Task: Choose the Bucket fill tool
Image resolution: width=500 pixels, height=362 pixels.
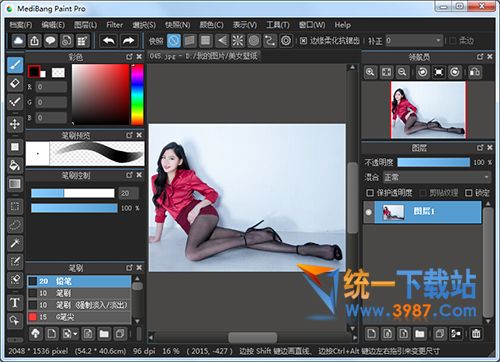Action: 15,165
